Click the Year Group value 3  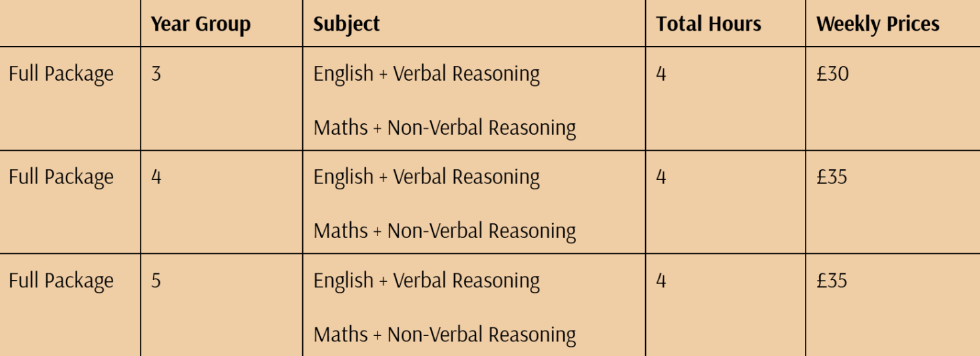[156, 73]
